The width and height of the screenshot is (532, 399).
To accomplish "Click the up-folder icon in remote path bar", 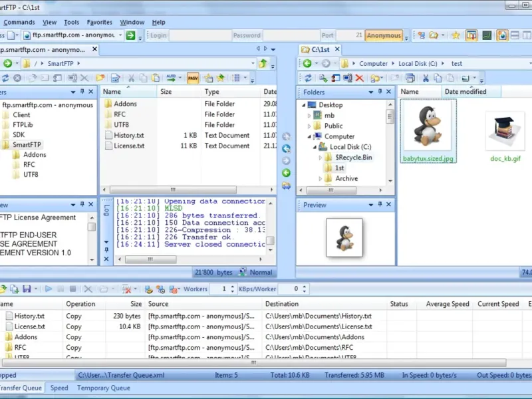I will click(263, 63).
